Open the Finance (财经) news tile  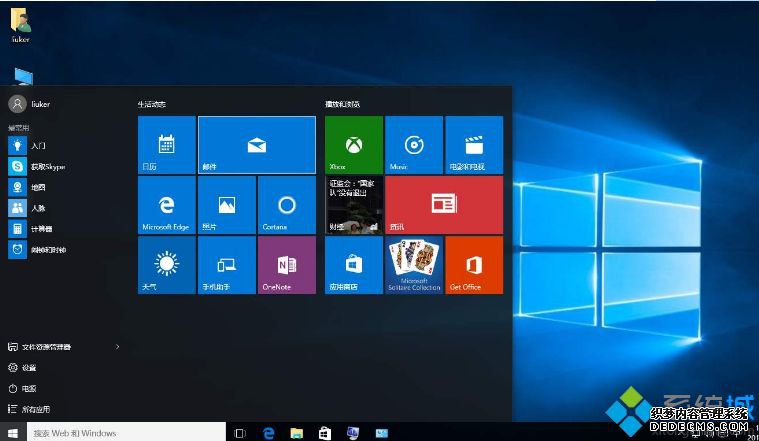click(x=354, y=205)
